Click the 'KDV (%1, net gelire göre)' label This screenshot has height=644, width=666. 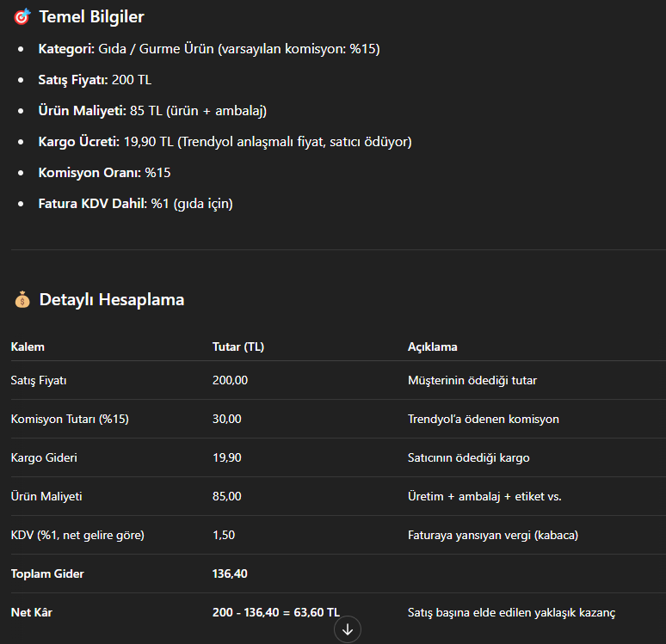pos(77,535)
